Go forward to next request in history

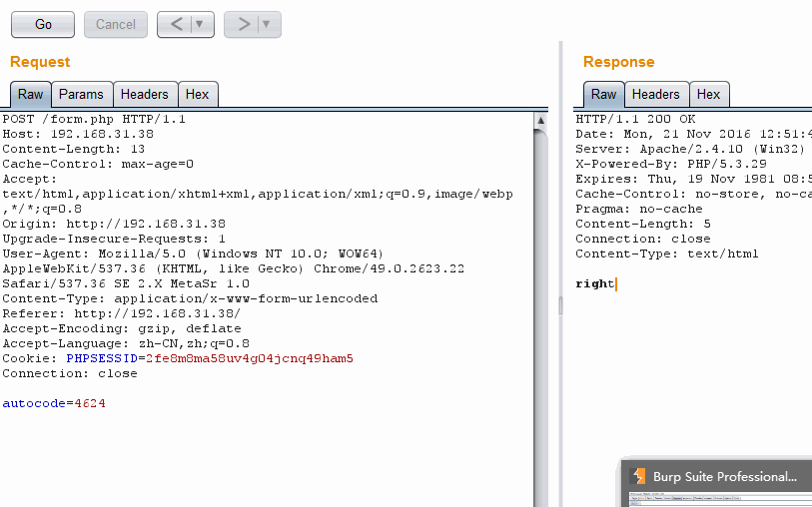click(x=243, y=24)
